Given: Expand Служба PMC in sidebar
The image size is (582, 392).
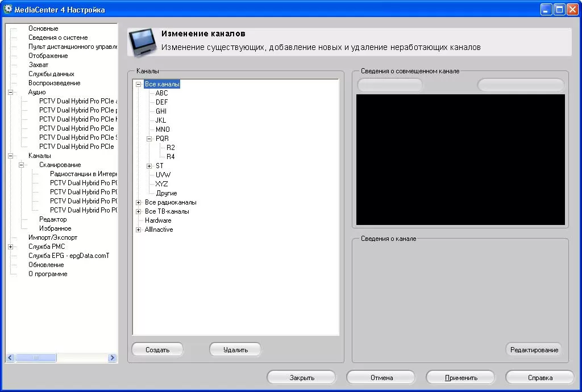Looking at the screenshot, I should (x=10, y=247).
